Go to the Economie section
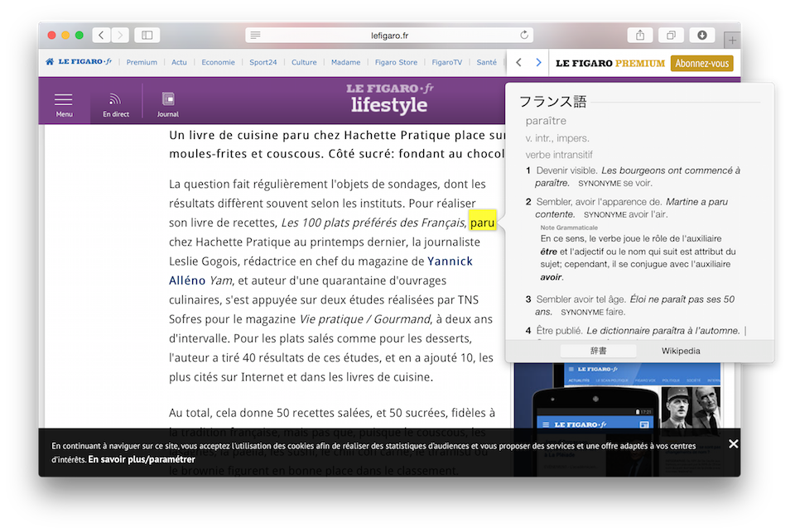Viewport: 795px width, 532px height. (x=218, y=62)
